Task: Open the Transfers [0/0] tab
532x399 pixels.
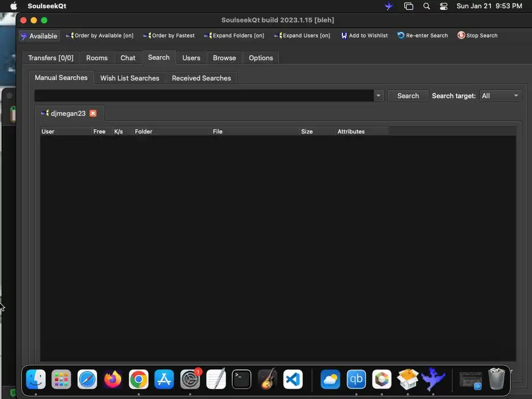Action: click(x=50, y=58)
